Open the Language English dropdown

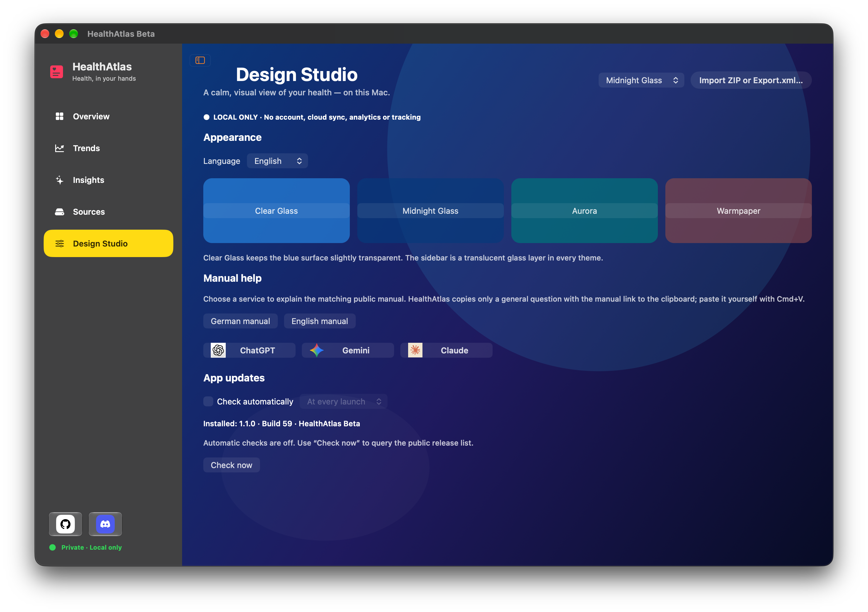[x=277, y=161]
